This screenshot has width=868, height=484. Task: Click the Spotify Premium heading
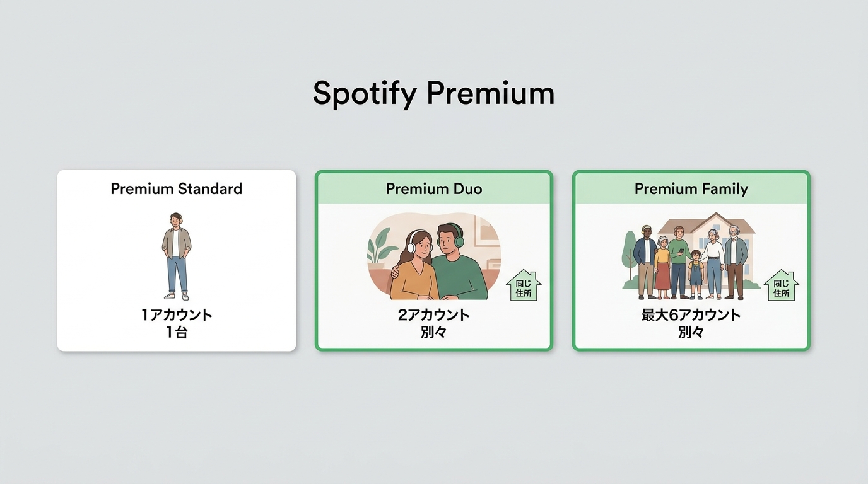click(x=434, y=93)
